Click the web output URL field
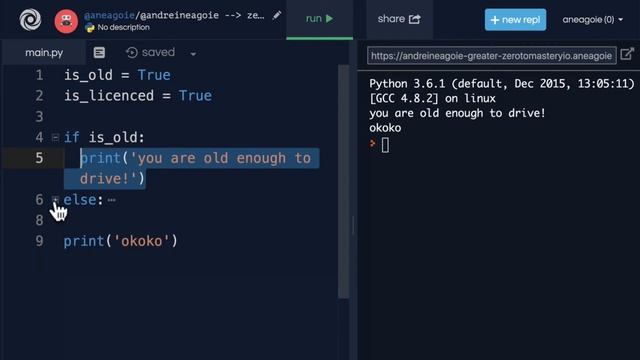 click(491, 56)
